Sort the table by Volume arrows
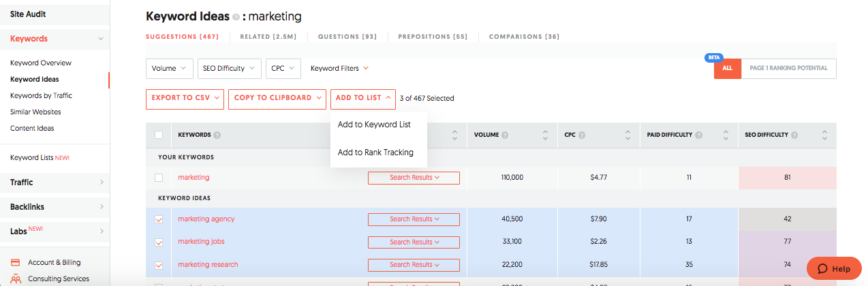 tap(544, 135)
